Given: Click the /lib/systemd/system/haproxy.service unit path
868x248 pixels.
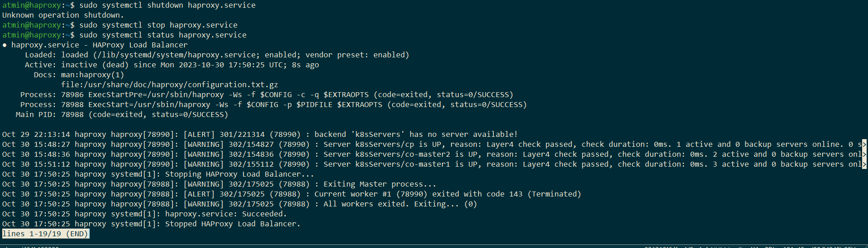Looking at the screenshot, I should [176, 55].
